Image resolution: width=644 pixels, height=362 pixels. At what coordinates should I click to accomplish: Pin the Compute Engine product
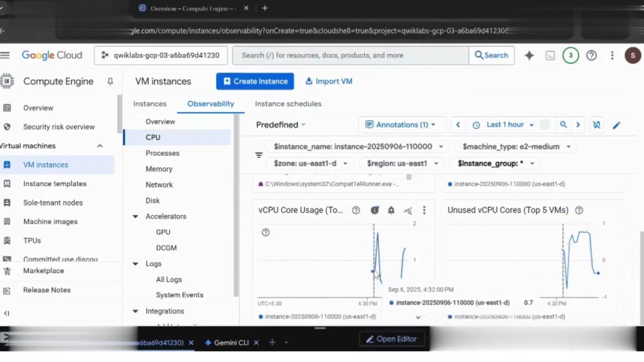click(x=110, y=81)
